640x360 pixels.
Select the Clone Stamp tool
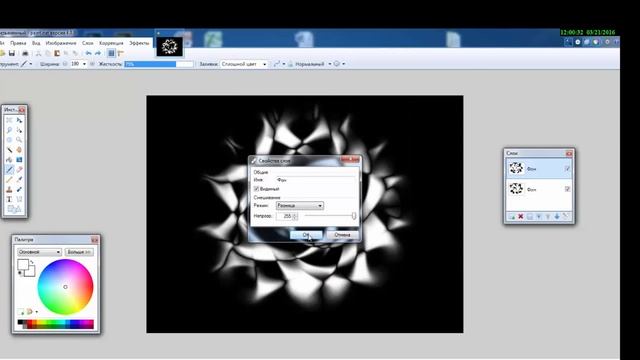[x=9, y=189]
